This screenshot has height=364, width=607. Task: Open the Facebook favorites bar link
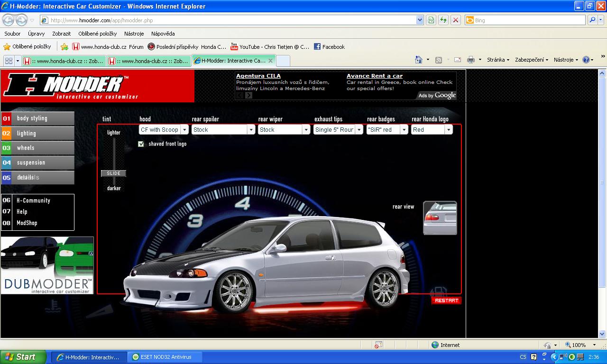coord(329,47)
